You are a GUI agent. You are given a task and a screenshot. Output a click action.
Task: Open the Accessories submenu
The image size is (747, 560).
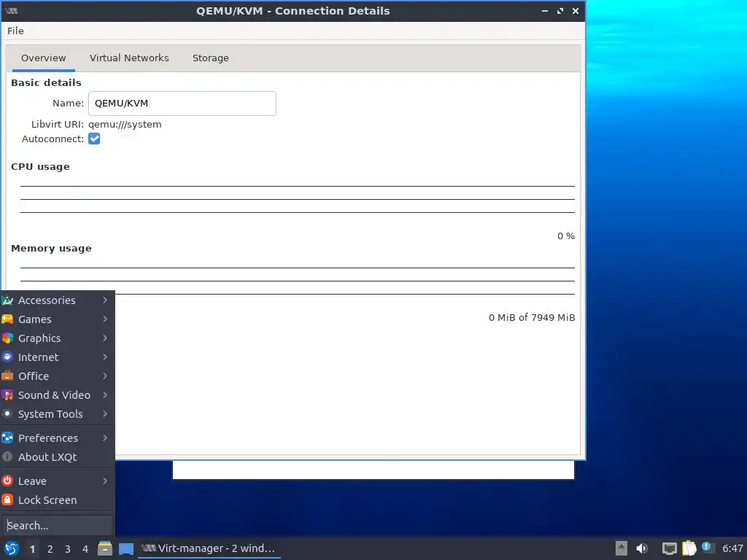(x=57, y=300)
